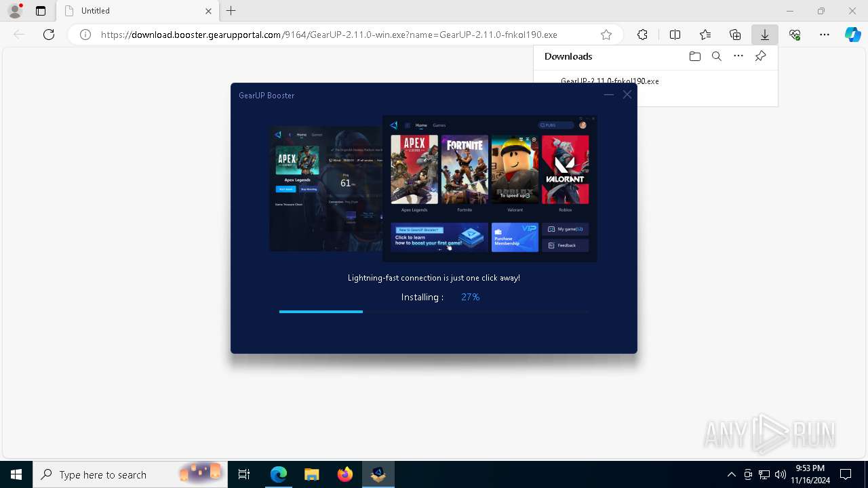This screenshot has width=868, height=488.
Task: Click Purchase Membership VIP banner
Action: (x=515, y=237)
